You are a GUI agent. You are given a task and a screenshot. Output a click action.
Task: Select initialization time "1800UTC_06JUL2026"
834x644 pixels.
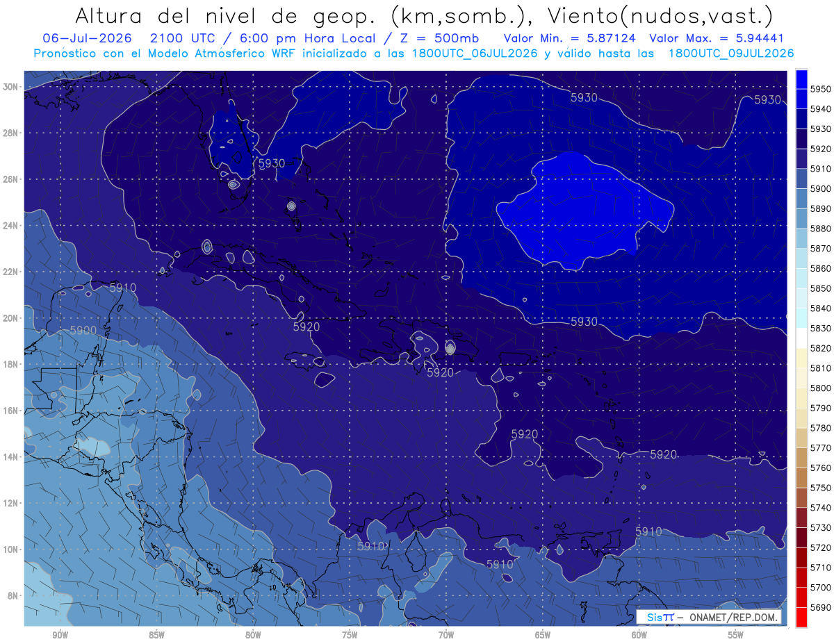[475, 53]
